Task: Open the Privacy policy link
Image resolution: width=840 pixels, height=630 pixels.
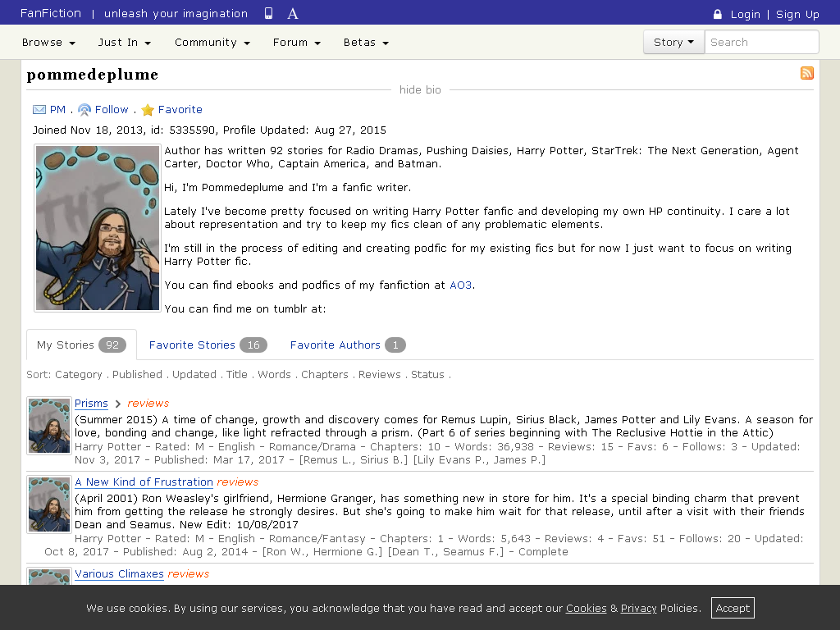Action: [x=638, y=608]
